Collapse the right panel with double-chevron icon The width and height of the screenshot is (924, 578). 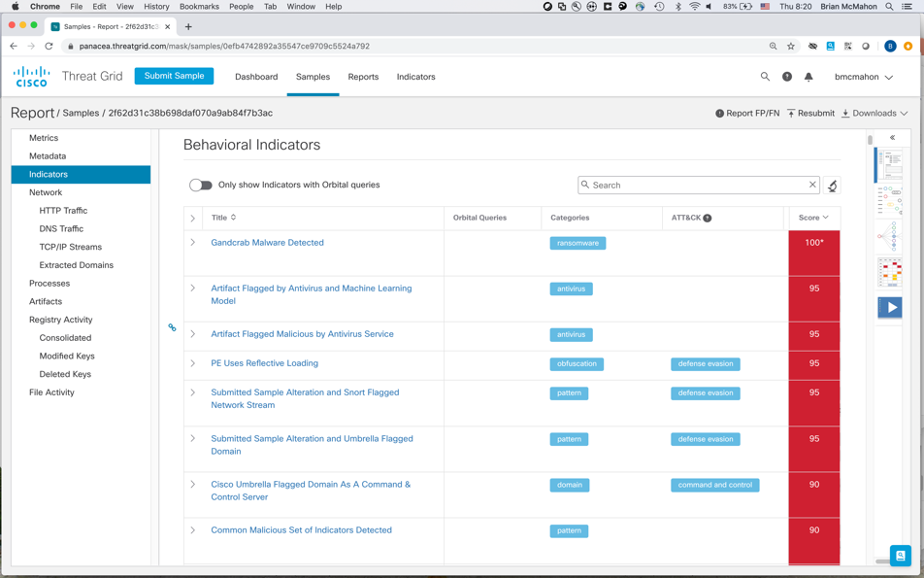[x=893, y=138]
